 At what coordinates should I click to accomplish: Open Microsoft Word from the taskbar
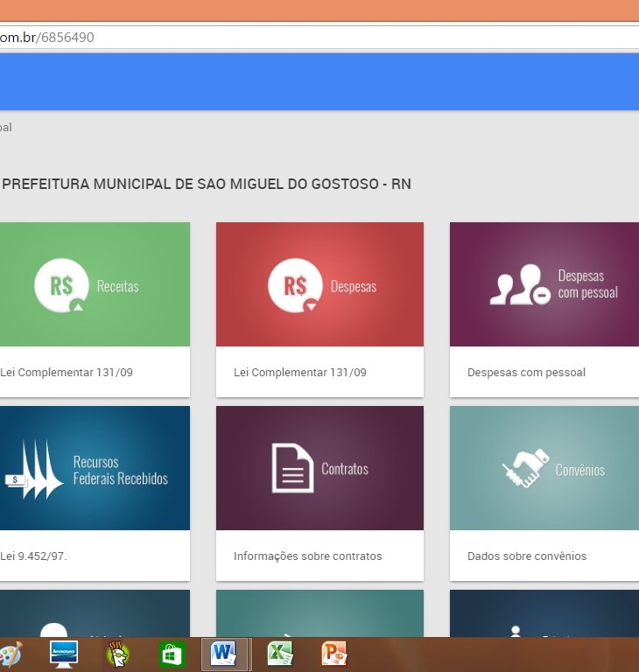tap(224, 654)
